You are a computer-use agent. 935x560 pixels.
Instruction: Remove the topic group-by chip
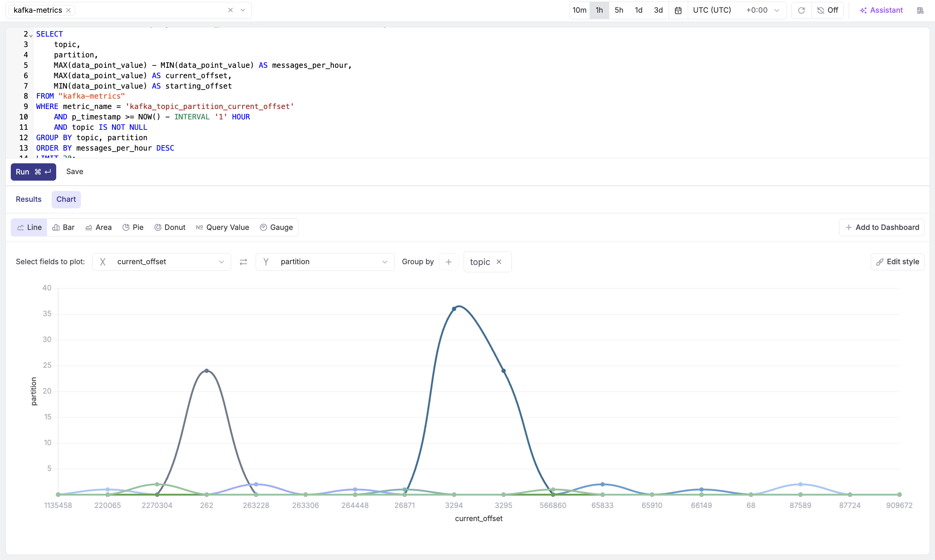click(x=499, y=262)
